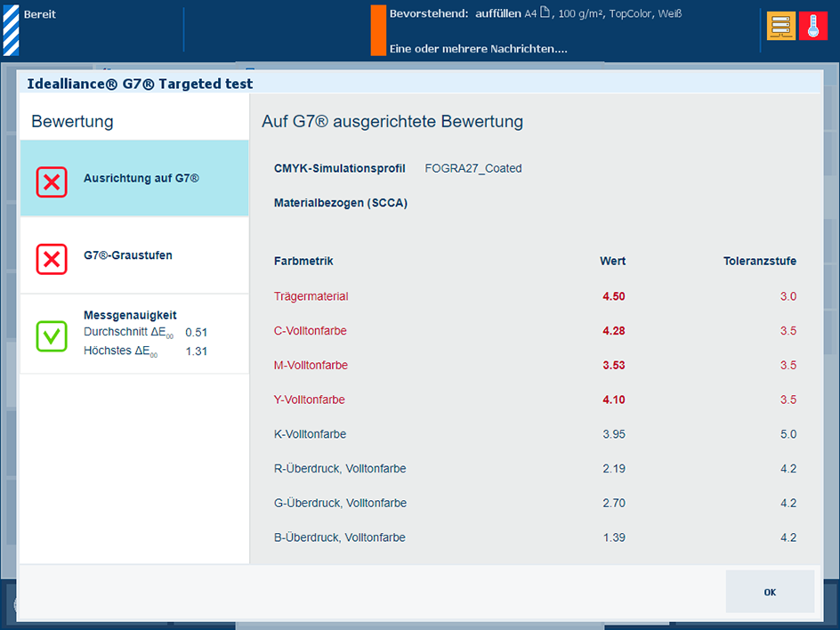The height and width of the screenshot is (630, 840).
Task: Click the Y-Volltonfarbe value 4.10
Action: click(614, 400)
